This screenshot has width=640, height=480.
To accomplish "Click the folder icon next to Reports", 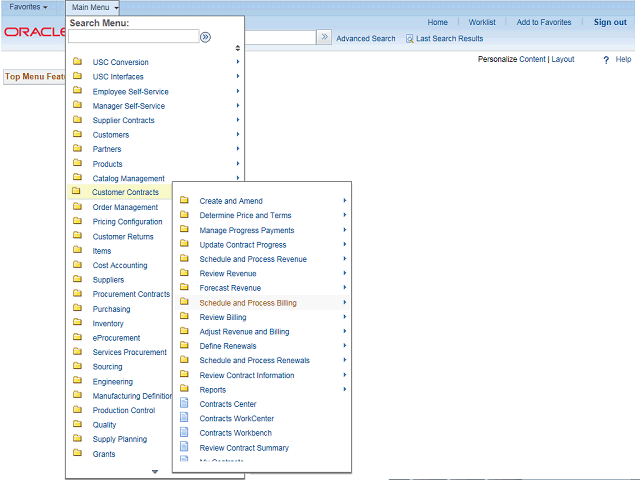I will 184,389.
